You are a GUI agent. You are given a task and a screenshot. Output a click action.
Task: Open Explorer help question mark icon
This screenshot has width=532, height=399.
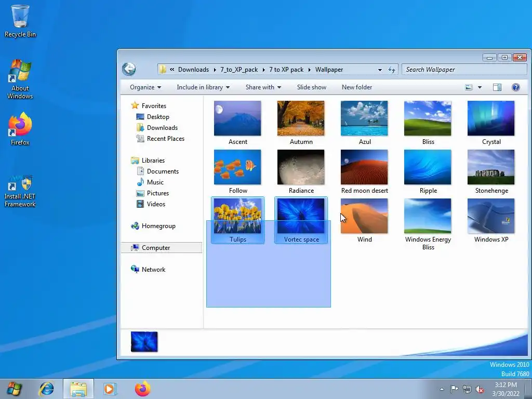tap(516, 87)
